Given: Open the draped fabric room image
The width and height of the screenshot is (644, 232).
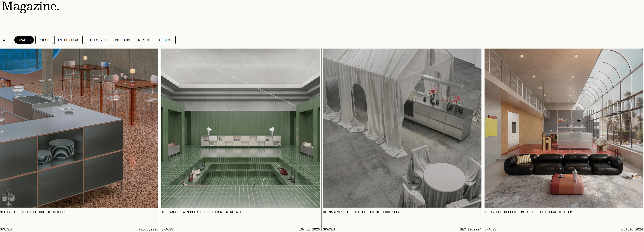Looking at the screenshot, I should coord(402,128).
